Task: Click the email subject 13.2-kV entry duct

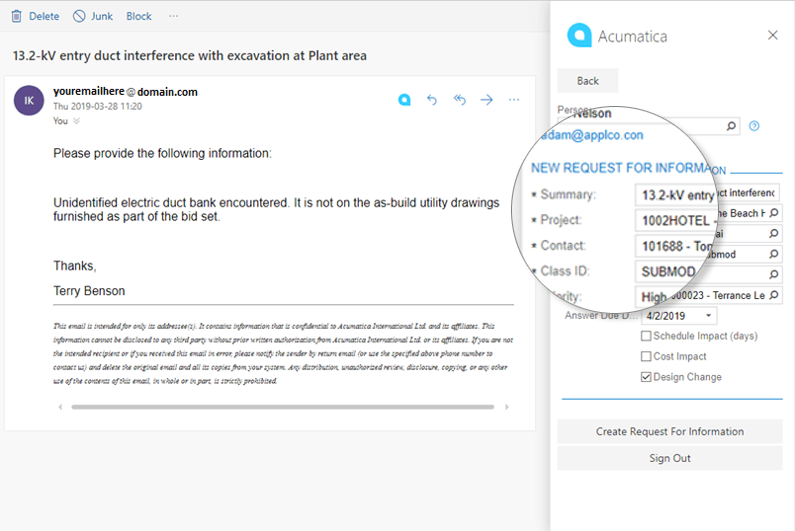Action: pyautogui.click(x=190, y=55)
